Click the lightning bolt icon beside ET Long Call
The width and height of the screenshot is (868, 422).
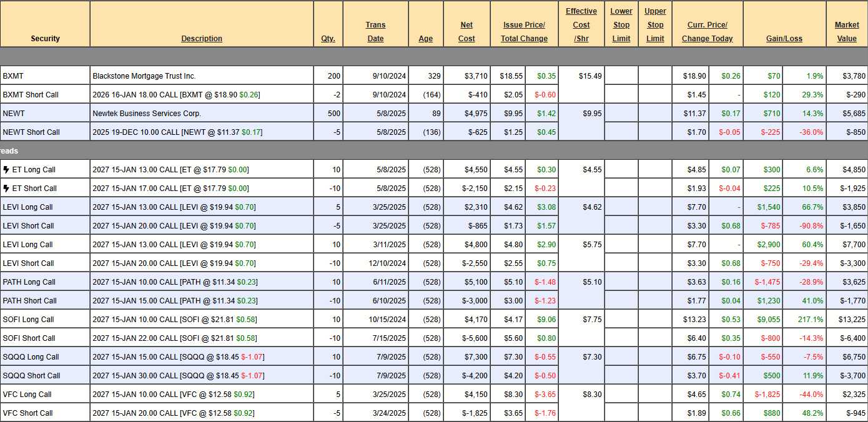point(6,169)
